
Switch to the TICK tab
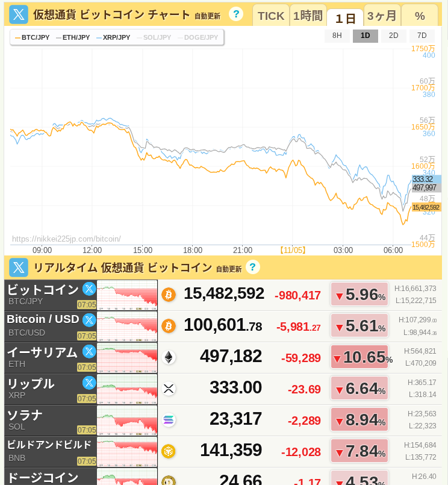click(x=270, y=16)
